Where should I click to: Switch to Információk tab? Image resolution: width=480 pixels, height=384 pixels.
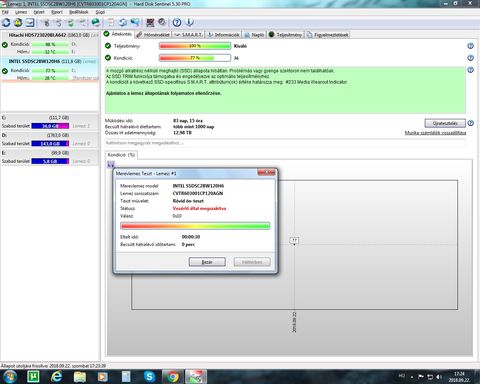(x=224, y=35)
